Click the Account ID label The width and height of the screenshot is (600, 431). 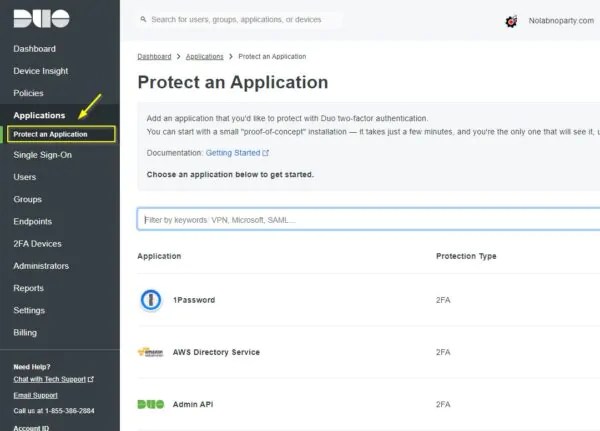pyautogui.click(x=31, y=428)
